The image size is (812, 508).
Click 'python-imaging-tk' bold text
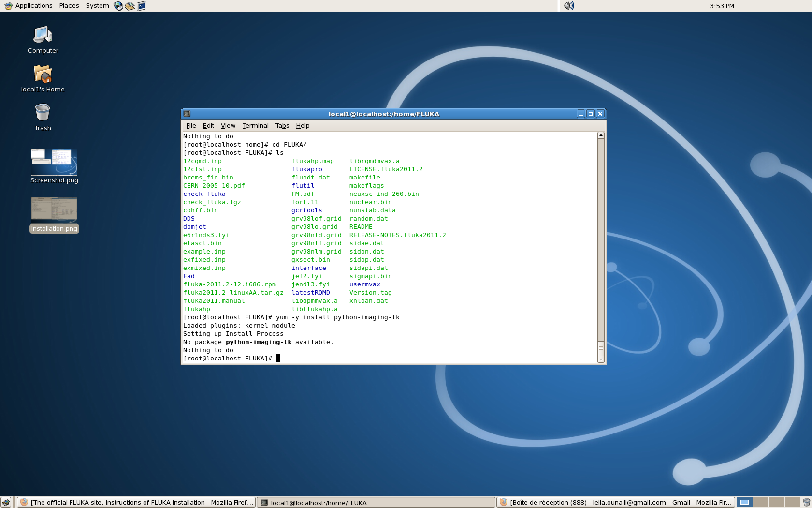coord(259,342)
